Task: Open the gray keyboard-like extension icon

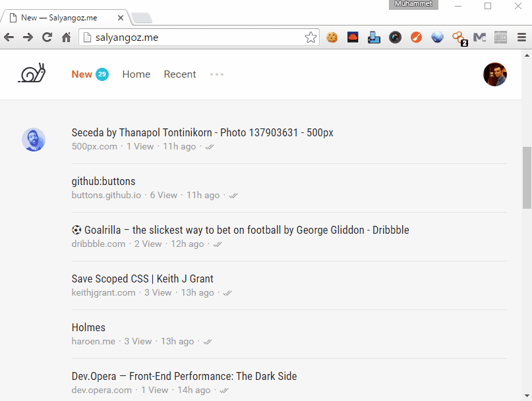Action: coord(500,38)
